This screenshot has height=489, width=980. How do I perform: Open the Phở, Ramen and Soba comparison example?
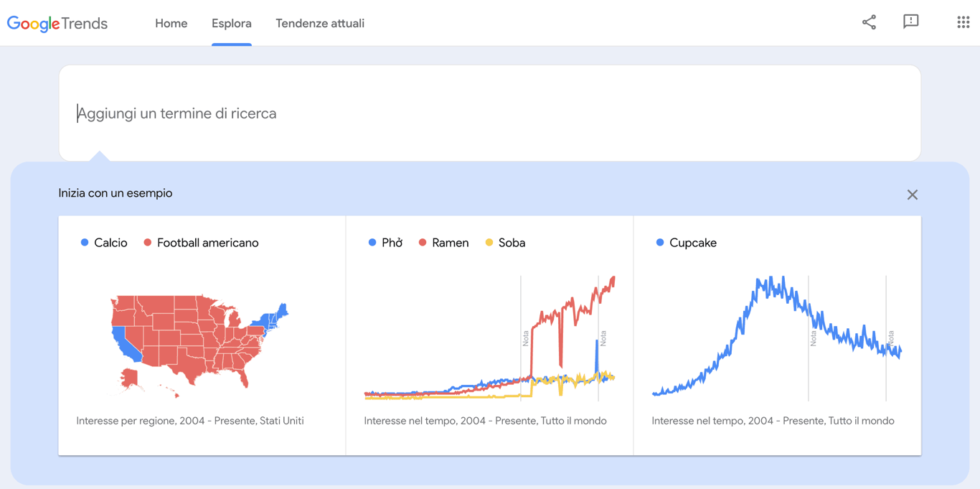click(x=490, y=334)
